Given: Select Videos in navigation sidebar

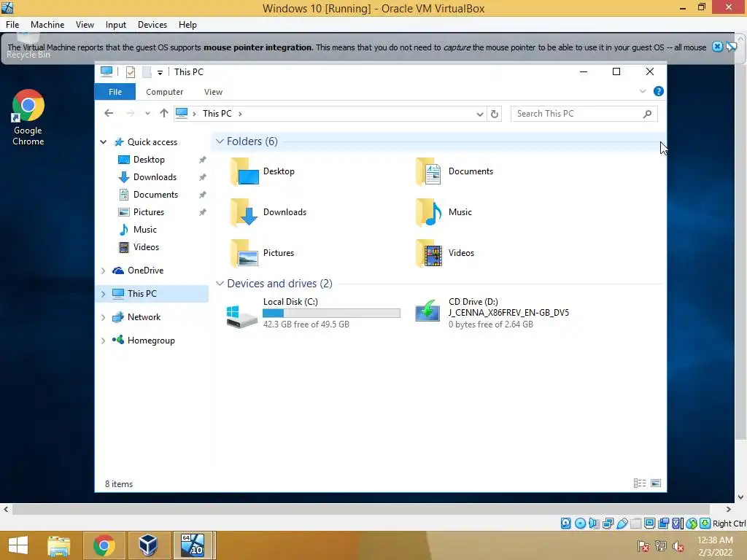Looking at the screenshot, I should tap(146, 247).
